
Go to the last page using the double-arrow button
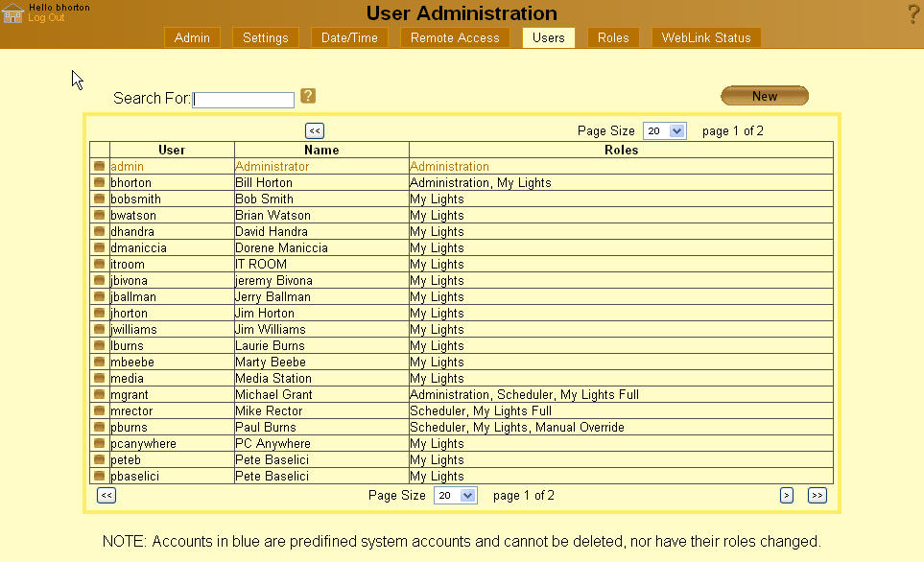(x=817, y=495)
